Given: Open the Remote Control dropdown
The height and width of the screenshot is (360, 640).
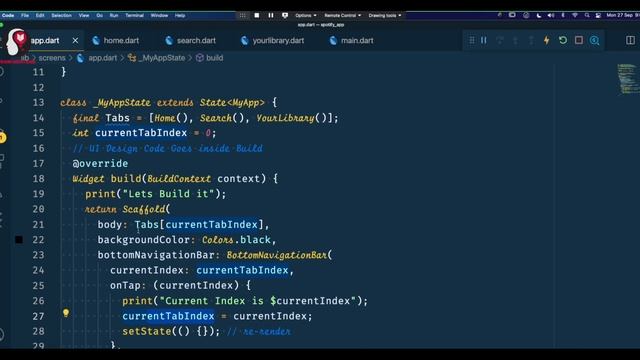Looking at the screenshot, I should coord(342,16).
